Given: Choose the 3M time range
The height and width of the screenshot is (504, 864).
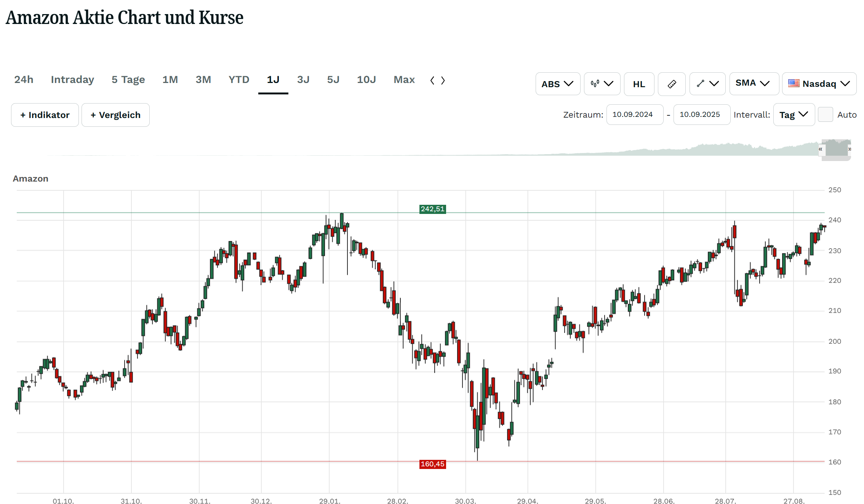Looking at the screenshot, I should pos(203,80).
